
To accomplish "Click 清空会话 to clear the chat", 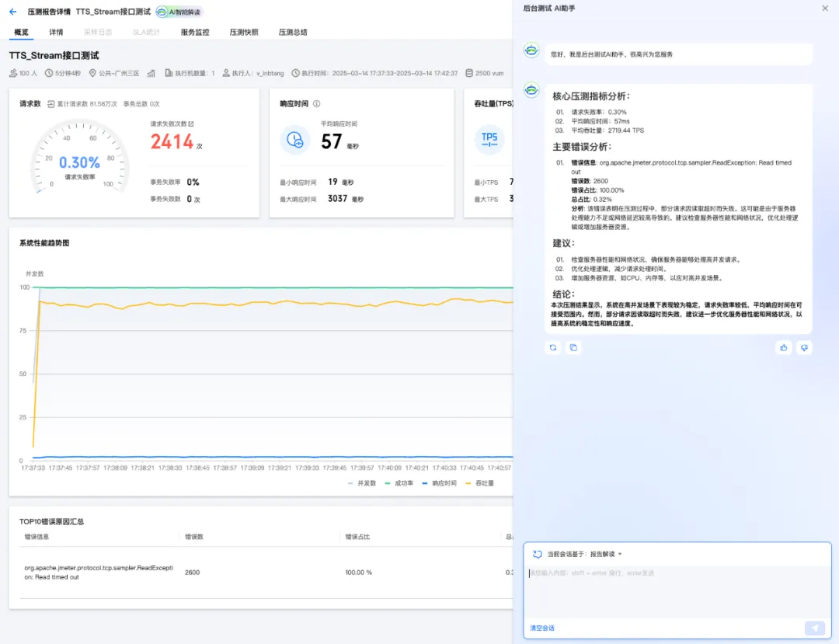I will point(542,628).
